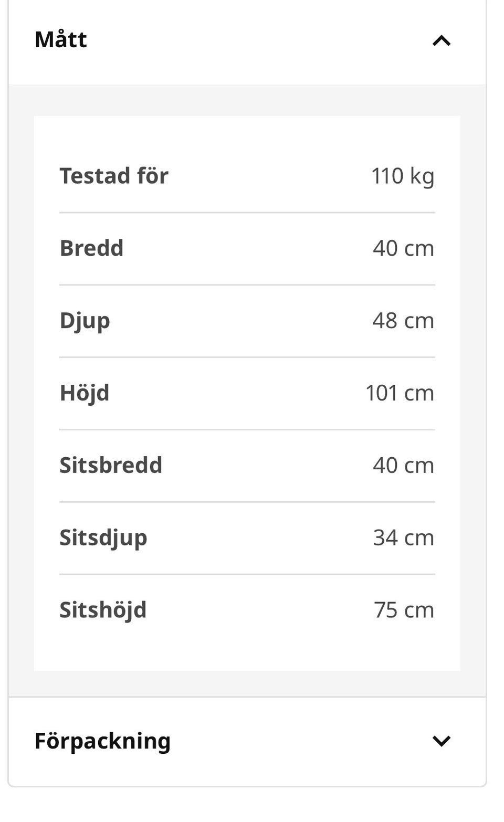The width and height of the screenshot is (504, 822).
Task: Click the Mått section heading
Action: click(61, 39)
